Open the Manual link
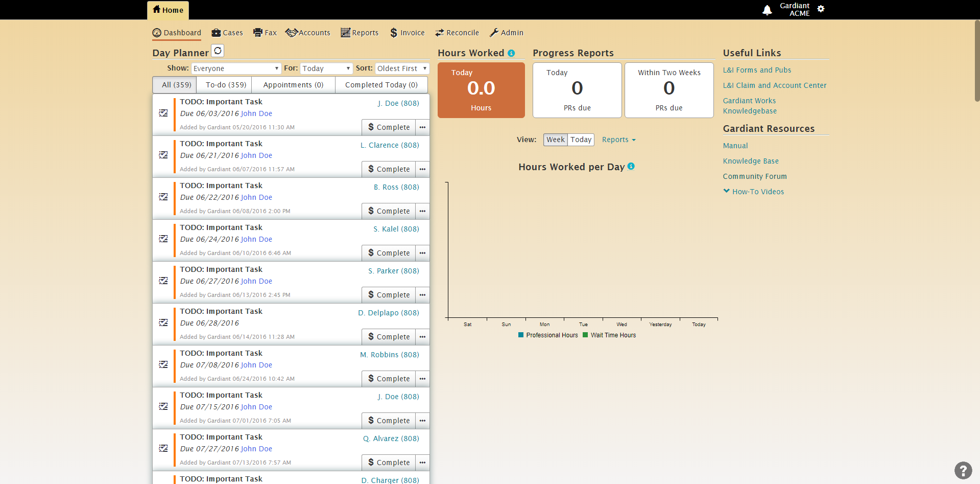The height and width of the screenshot is (484, 980). [x=735, y=146]
